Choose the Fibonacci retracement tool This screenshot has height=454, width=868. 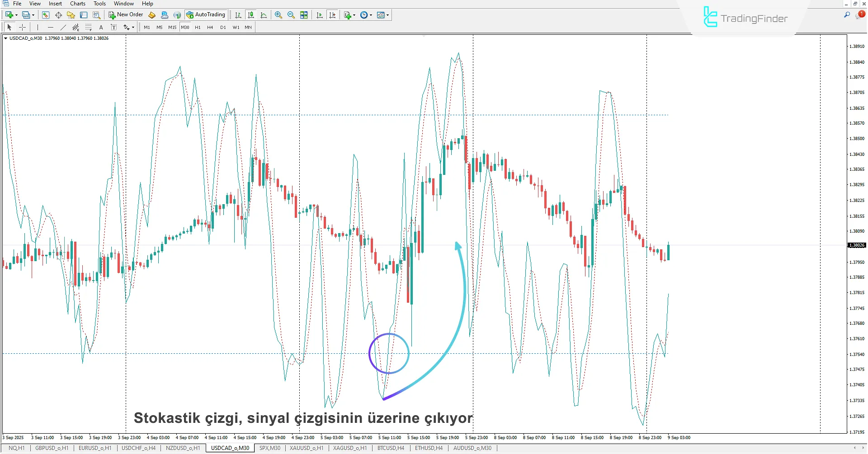click(x=89, y=28)
